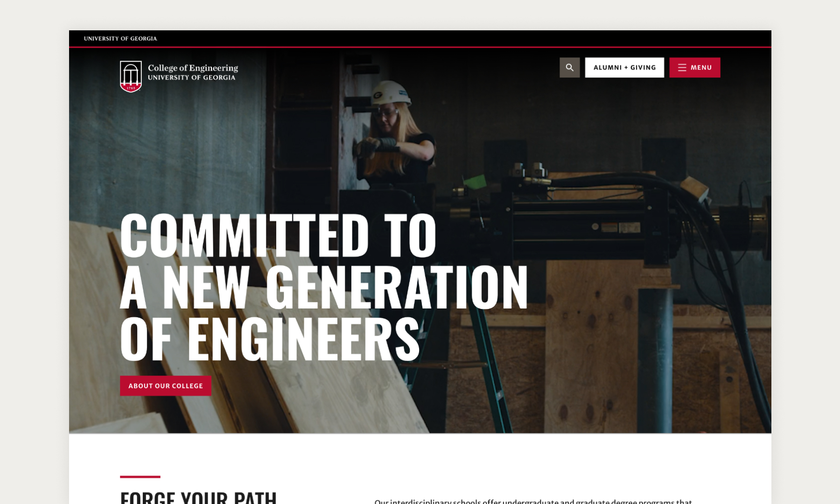
Task: Click the red divider line below top bar
Action: click(420, 47)
